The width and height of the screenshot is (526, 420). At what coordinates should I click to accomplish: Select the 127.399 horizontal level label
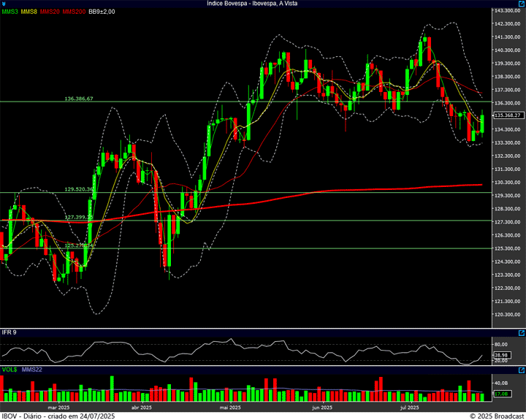(x=78, y=218)
